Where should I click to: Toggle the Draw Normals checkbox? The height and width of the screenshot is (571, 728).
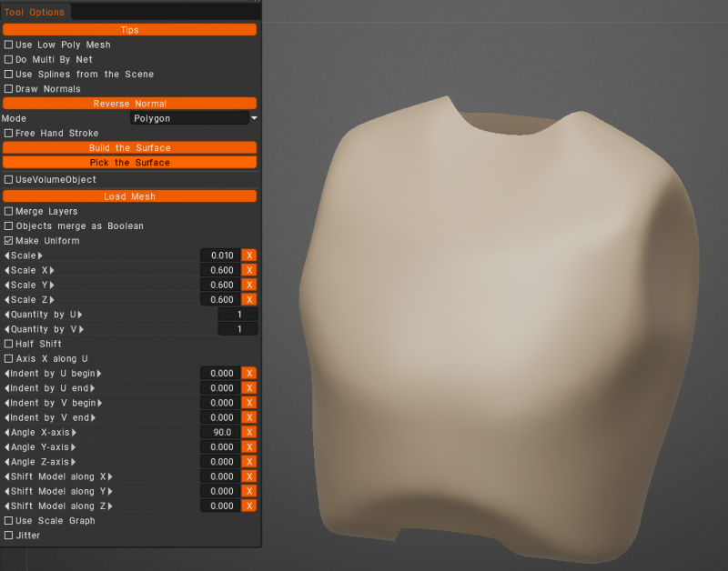[9, 89]
